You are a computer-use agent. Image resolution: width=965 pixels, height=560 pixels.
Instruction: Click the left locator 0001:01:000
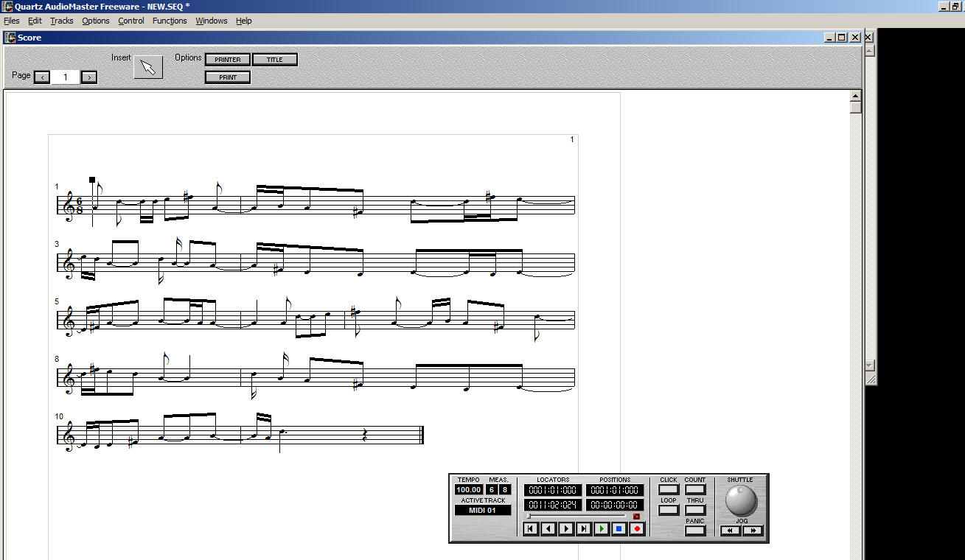[553, 490]
